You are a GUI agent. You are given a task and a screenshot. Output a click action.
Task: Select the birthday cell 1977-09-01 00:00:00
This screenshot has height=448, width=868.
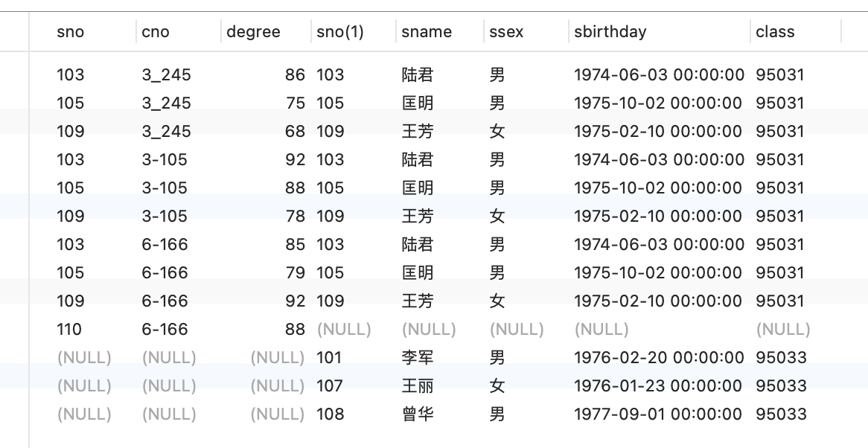click(659, 415)
